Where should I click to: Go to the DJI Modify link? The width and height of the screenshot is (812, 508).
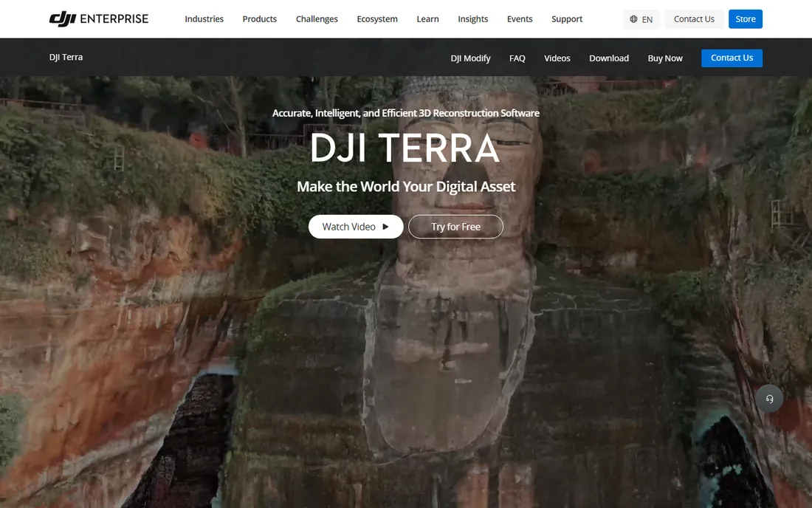pyautogui.click(x=470, y=58)
